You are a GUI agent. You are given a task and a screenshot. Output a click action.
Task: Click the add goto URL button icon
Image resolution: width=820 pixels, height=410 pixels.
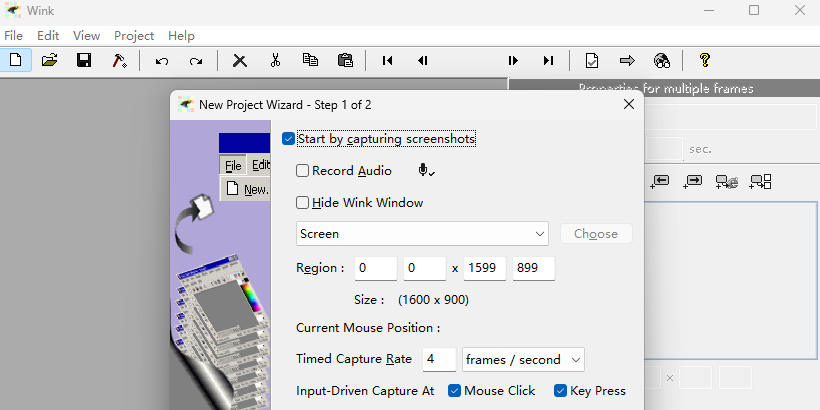[x=727, y=181]
